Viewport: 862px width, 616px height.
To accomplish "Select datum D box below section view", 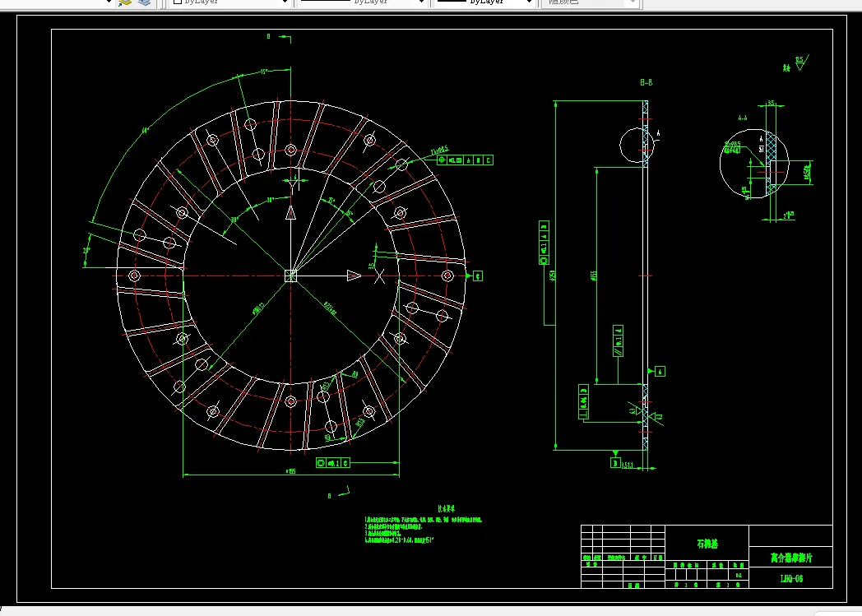I will 616,463.
